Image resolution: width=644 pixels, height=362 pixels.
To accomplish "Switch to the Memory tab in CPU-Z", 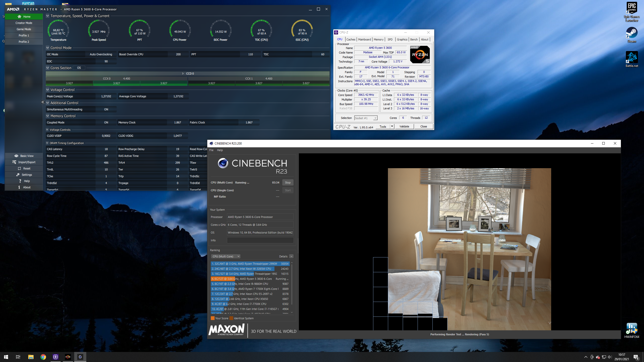I will tap(378, 39).
